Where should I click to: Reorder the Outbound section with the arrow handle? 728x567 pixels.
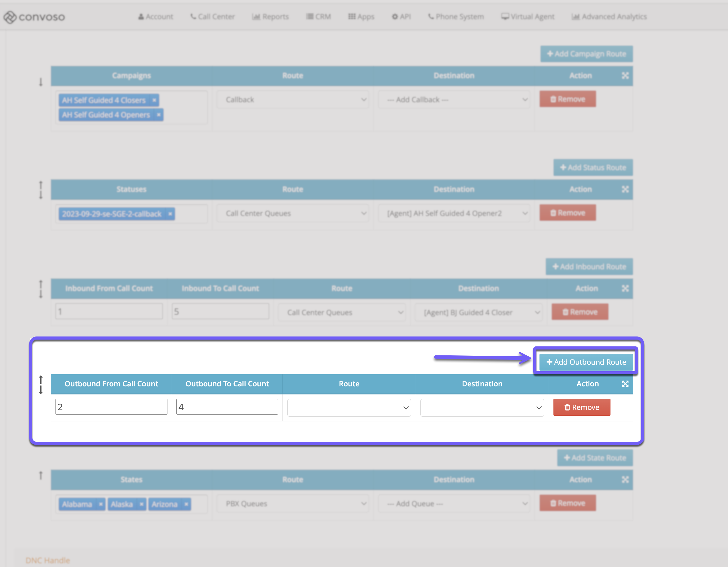point(41,385)
